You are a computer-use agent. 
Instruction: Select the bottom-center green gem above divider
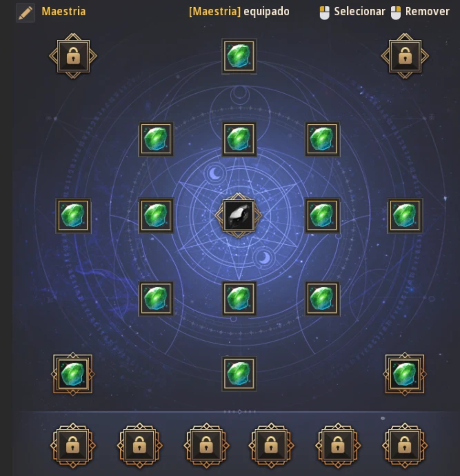239,374
